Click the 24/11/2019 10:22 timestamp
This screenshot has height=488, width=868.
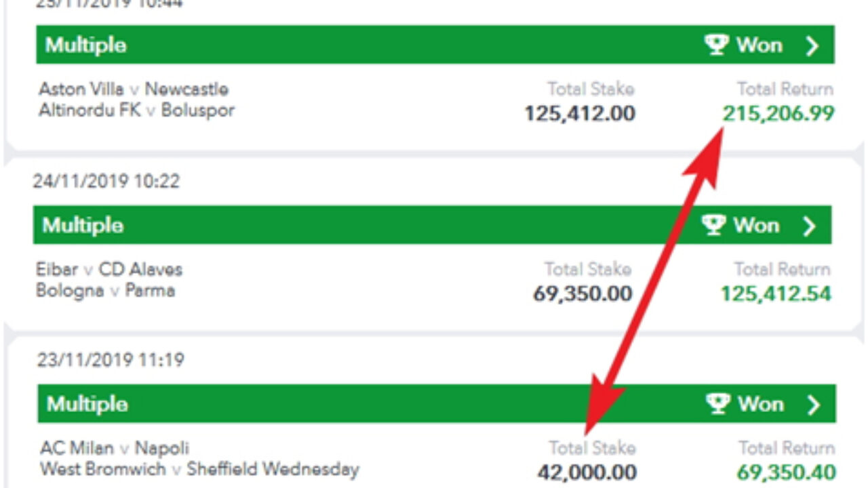pyautogui.click(x=106, y=181)
